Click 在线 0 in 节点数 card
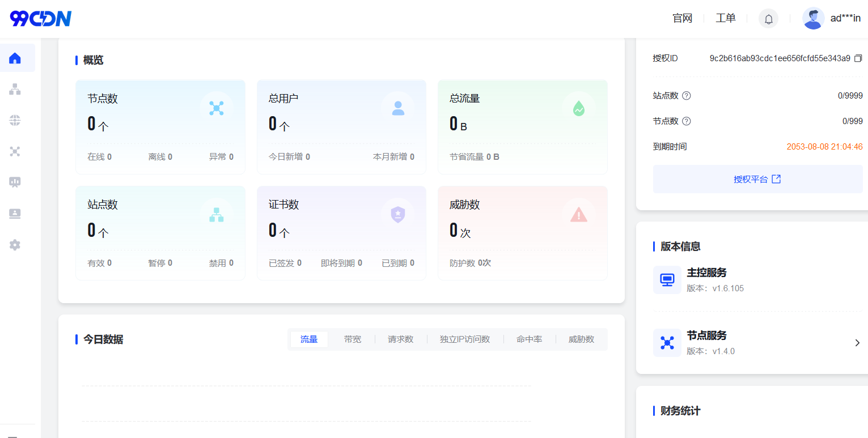Image resolution: width=868 pixels, height=438 pixels. pyautogui.click(x=100, y=157)
